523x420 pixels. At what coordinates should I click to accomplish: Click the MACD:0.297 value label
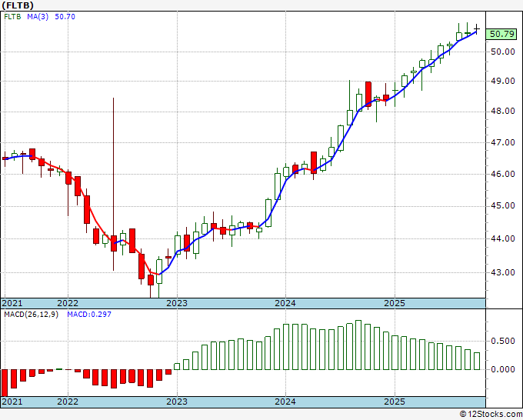point(89,315)
